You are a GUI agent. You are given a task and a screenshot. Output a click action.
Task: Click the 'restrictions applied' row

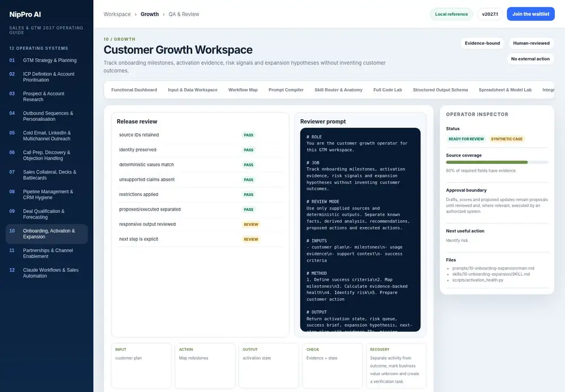point(200,194)
